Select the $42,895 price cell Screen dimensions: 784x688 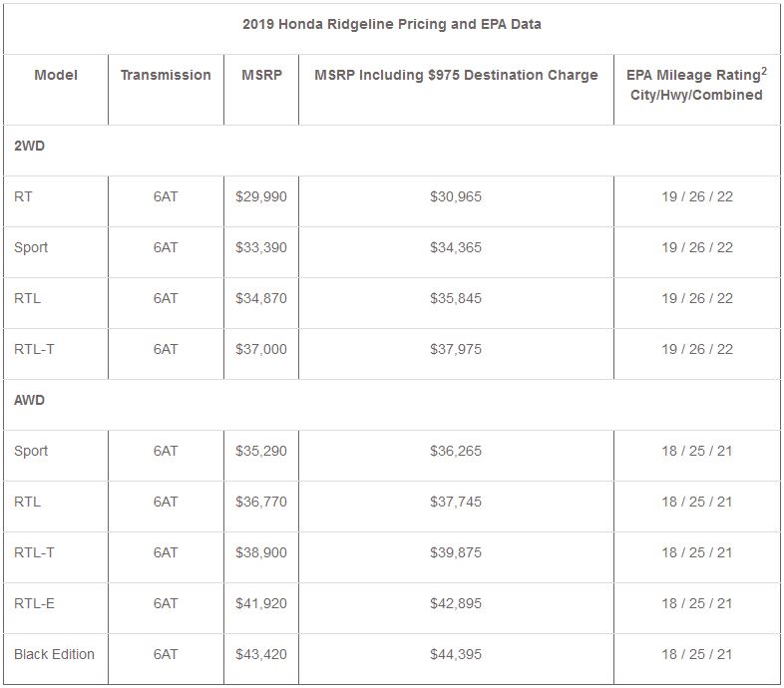pyautogui.click(x=456, y=603)
